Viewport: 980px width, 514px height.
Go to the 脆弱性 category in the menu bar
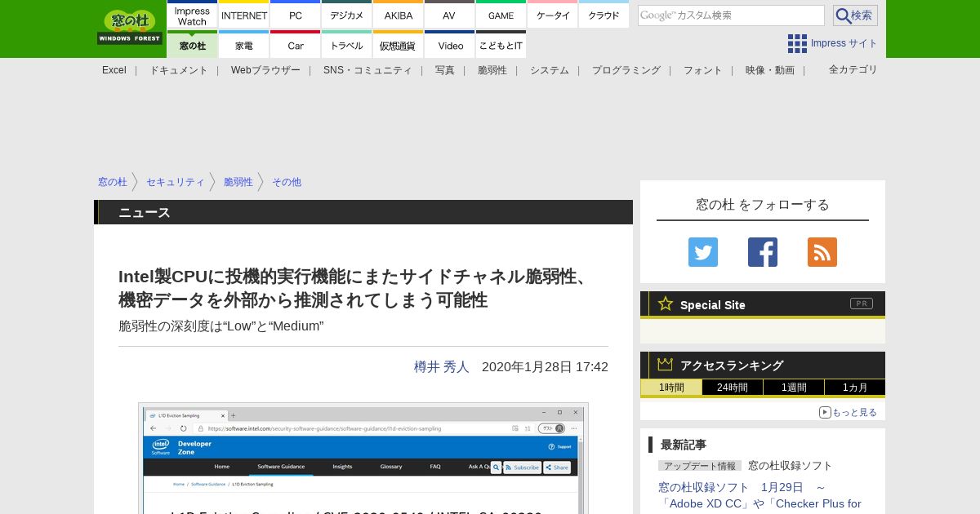coord(492,70)
